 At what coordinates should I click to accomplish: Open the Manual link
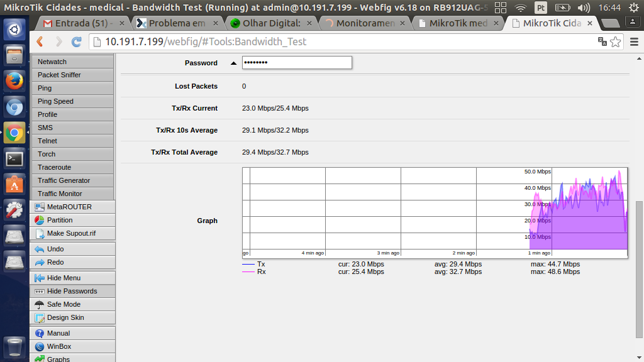pos(72,333)
